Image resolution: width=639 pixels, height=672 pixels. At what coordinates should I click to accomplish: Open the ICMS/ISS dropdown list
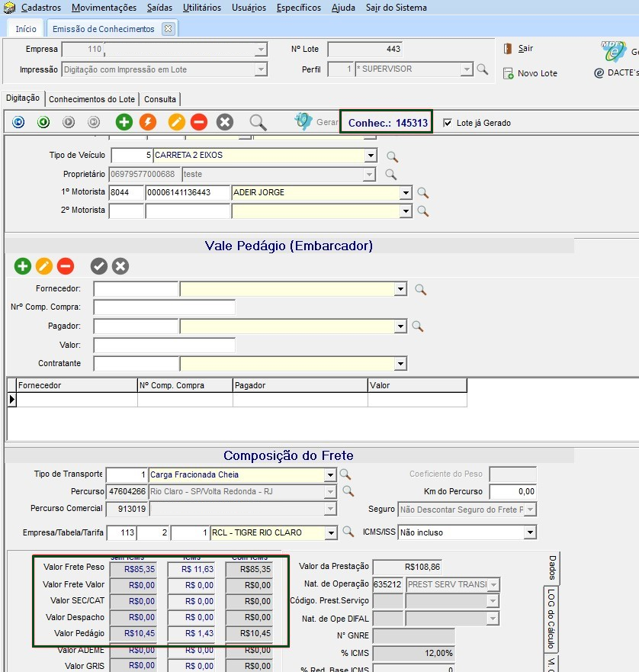pyautogui.click(x=530, y=532)
